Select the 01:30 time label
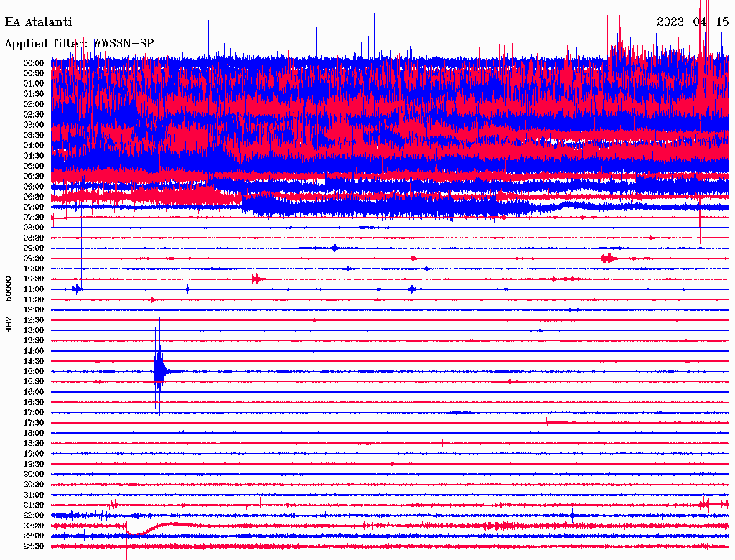 pyautogui.click(x=34, y=94)
